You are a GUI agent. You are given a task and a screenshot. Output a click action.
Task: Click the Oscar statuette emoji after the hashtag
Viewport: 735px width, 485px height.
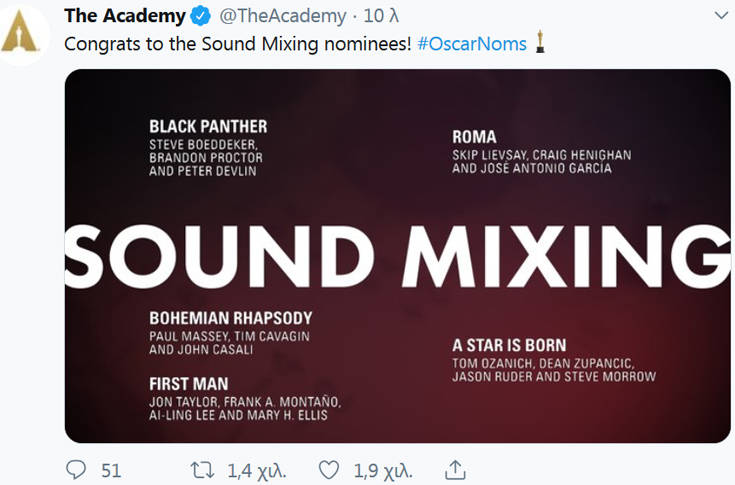tap(541, 44)
